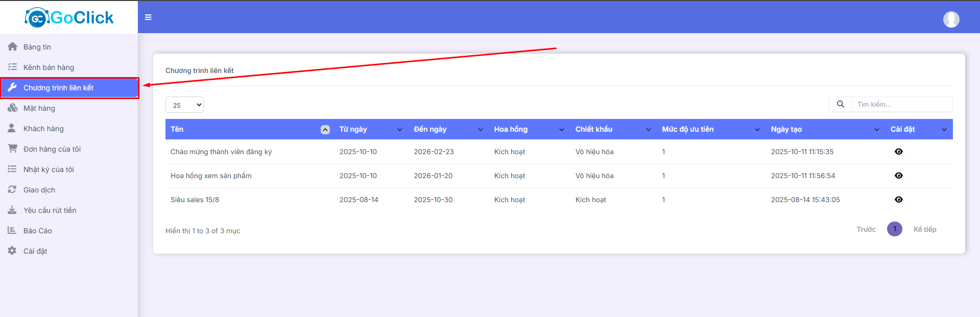This screenshot has height=317, width=980.
Task: Click the Tìm kiếm search field
Action: click(901, 104)
